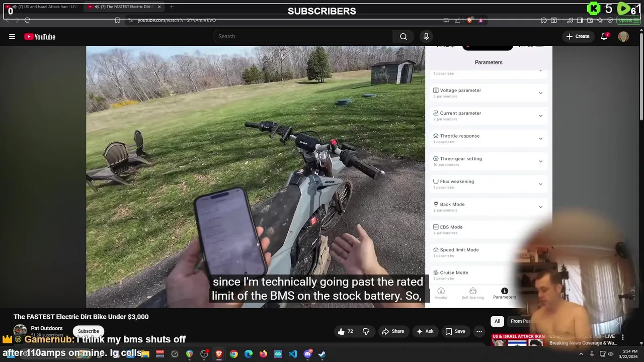Expand the Throttle response chevron
Image resolution: width=644 pixels, height=362 pixels.
pyautogui.click(x=541, y=138)
